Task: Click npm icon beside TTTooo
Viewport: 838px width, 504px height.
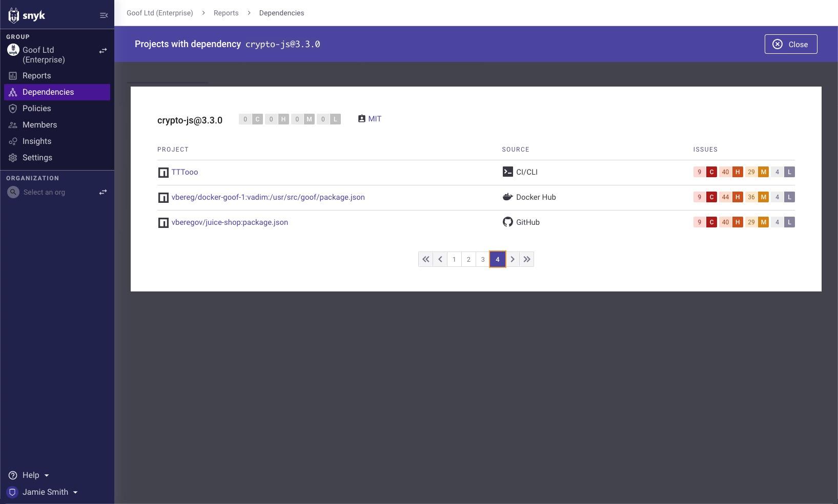Action: pyautogui.click(x=163, y=173)
